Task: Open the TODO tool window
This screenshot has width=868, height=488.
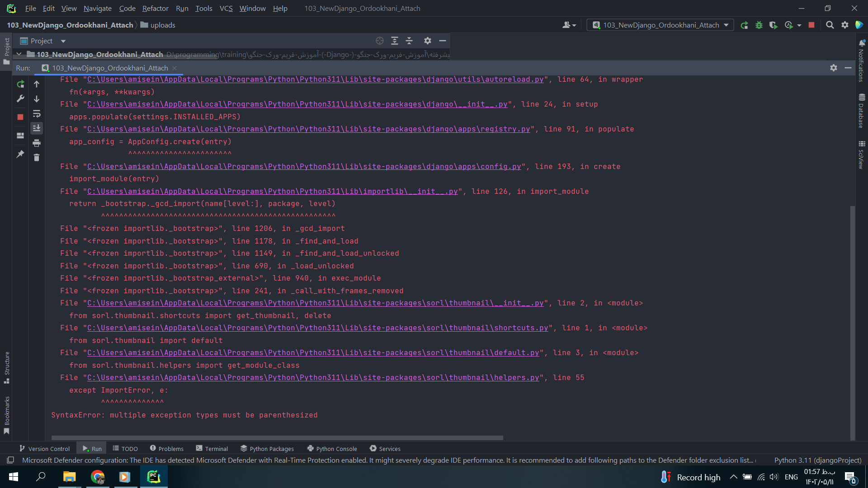Action: 125,449
